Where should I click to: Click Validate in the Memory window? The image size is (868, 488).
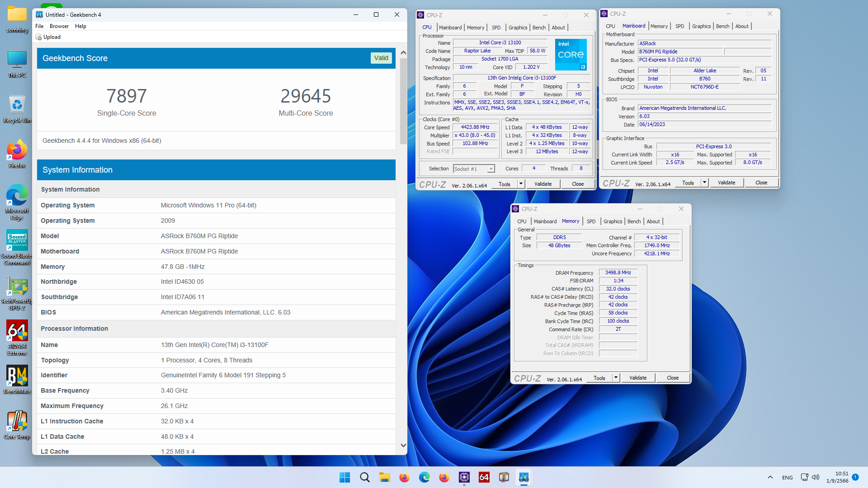click(x=638, y=378)
